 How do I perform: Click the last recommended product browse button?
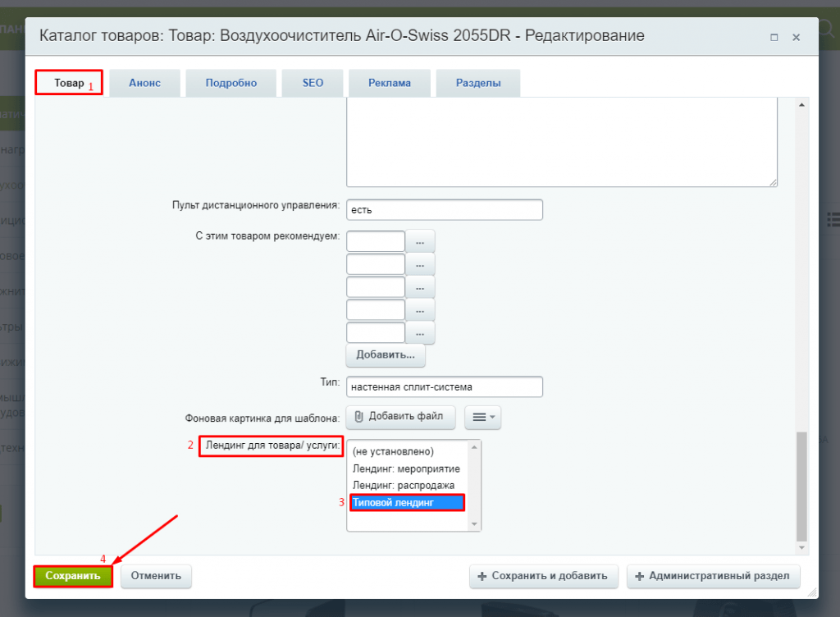(420, 333)
